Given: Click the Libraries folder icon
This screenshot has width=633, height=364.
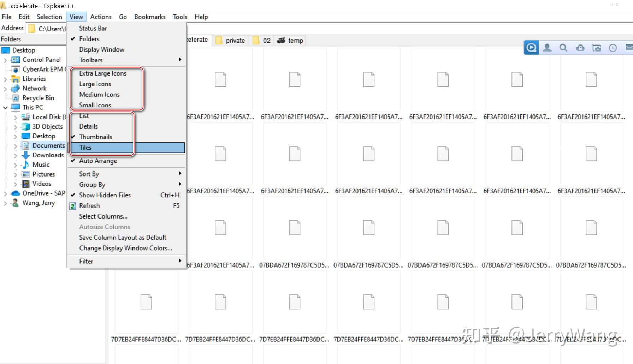Looking at the screenshot, I should coord(16,79).
